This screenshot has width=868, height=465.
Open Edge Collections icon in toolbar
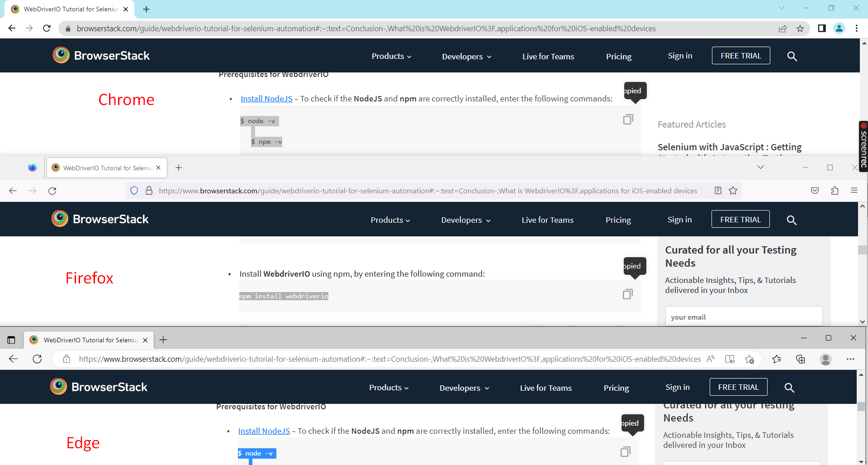800,359
